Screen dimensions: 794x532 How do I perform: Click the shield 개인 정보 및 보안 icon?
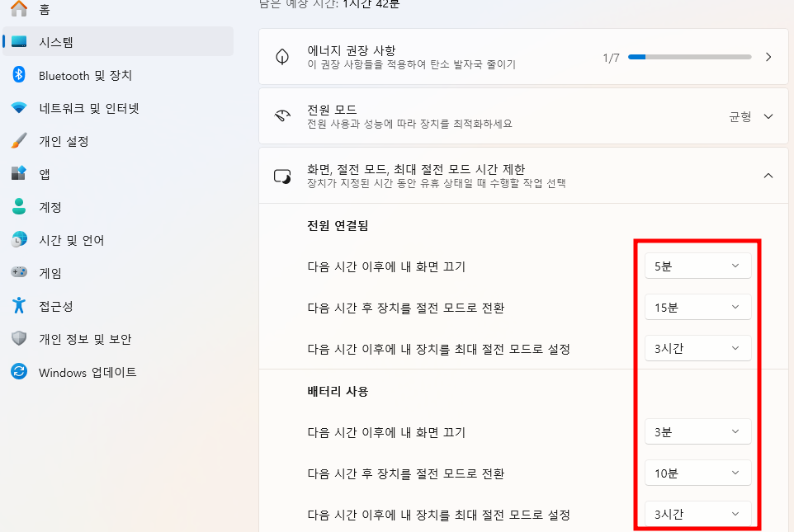point(19,338)
